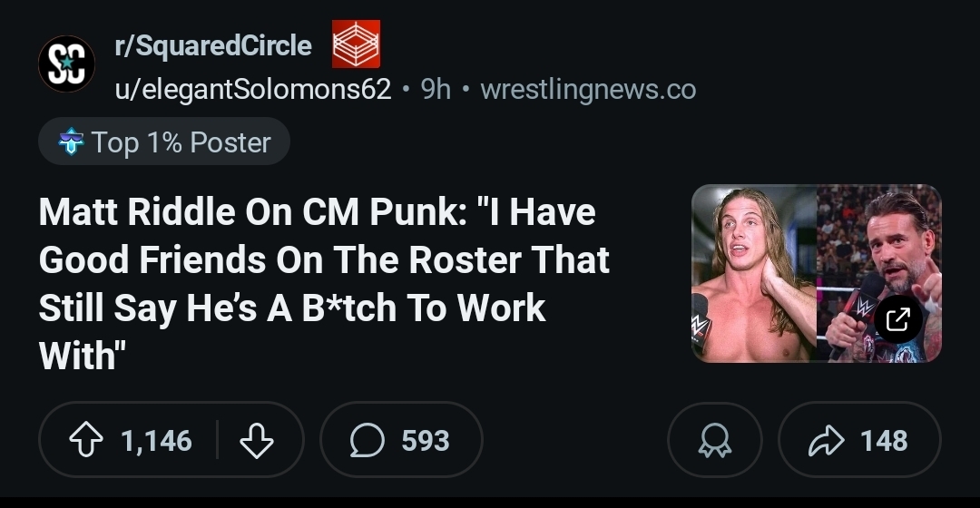Screen dimensions: 980x508
Task: Click the 593 comments count
Action: [x=425, y=441]
